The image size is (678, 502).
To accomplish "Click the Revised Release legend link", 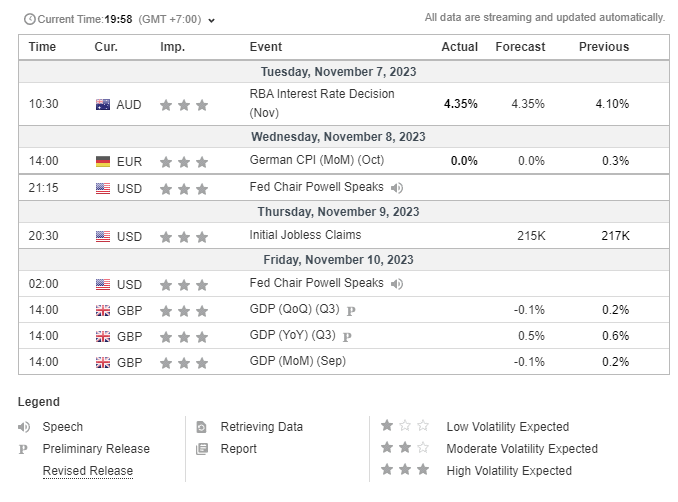I will 88,470.
